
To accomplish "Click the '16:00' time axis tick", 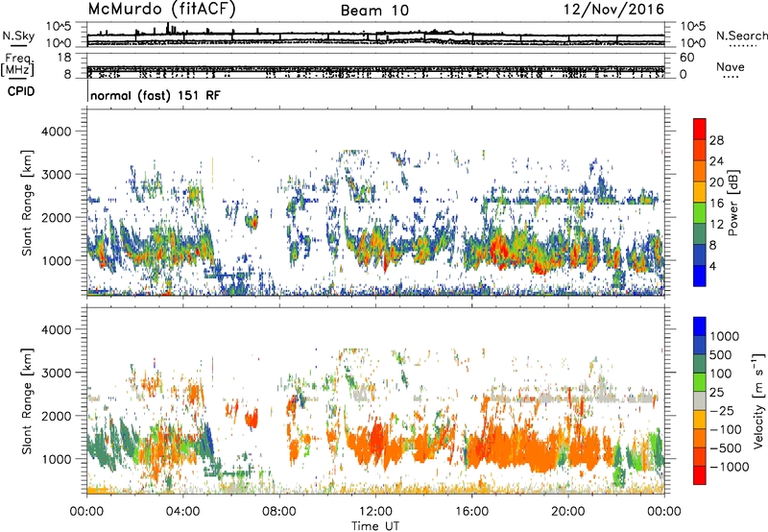I will 471,512.
